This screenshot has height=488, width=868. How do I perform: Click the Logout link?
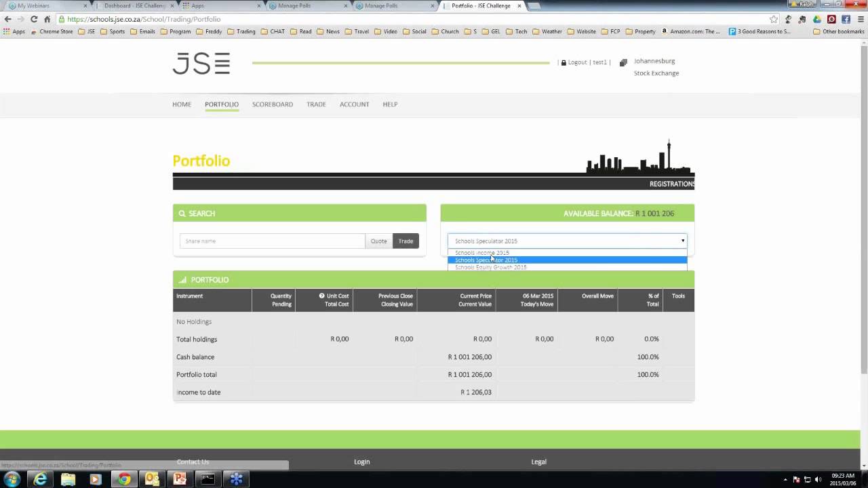(577, 62)
